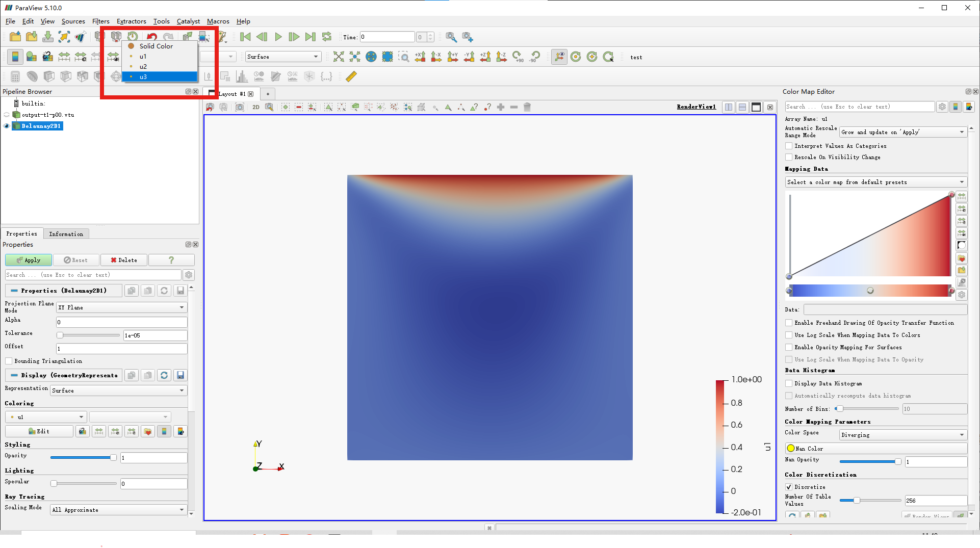Toggle 2D interaction mode button
Image resolution: width=980 pixels, height=548 pixels.
pos(256,107)
